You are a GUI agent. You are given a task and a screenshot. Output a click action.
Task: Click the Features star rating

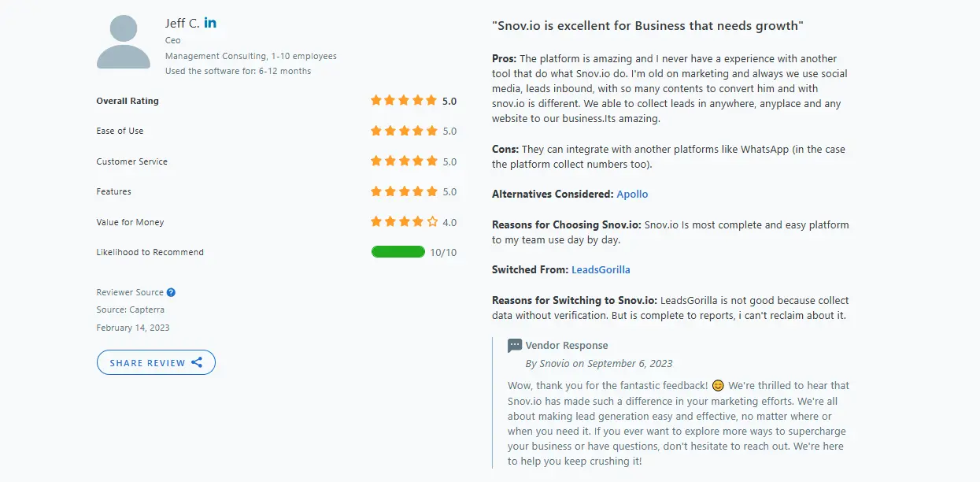tap(403, 191)
